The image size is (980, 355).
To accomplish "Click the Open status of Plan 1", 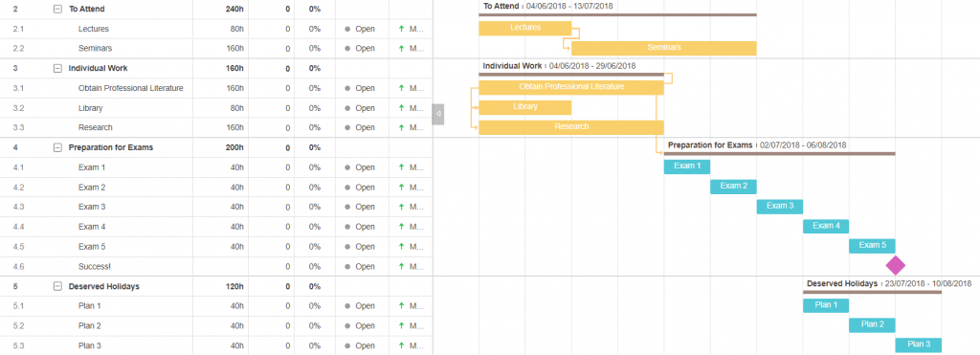I will [365, 305].
